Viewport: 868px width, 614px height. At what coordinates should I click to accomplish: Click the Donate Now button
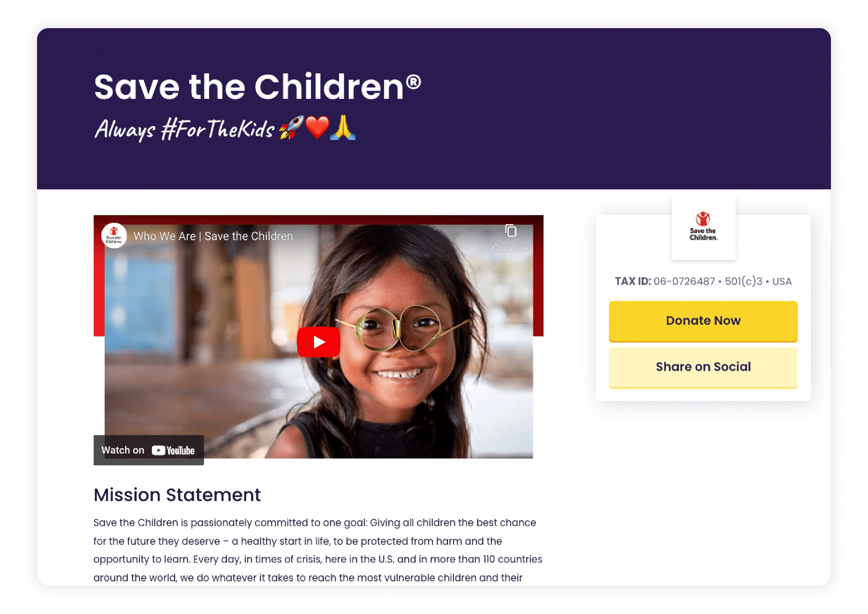pos(703,321)
